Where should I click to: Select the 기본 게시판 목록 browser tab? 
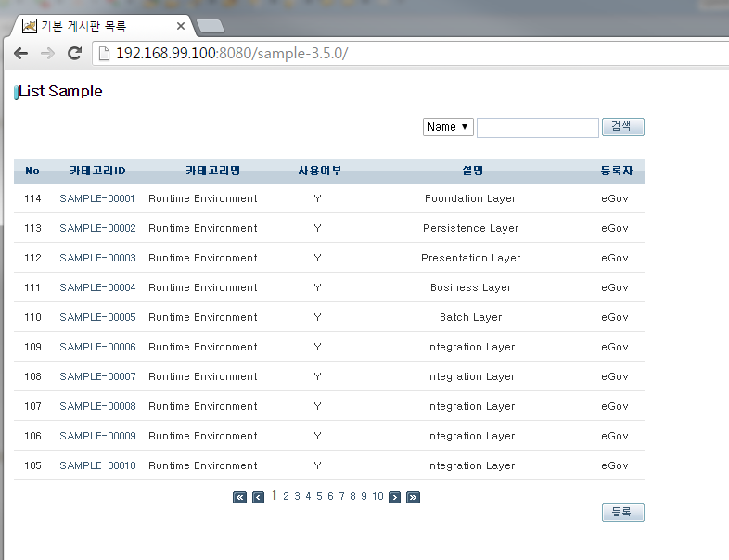click(93, 26)
